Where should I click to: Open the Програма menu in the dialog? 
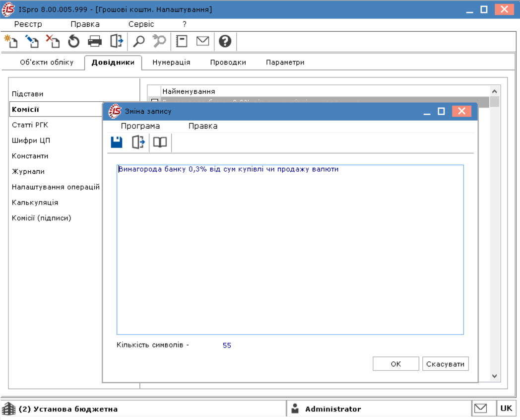pos(140,126)
